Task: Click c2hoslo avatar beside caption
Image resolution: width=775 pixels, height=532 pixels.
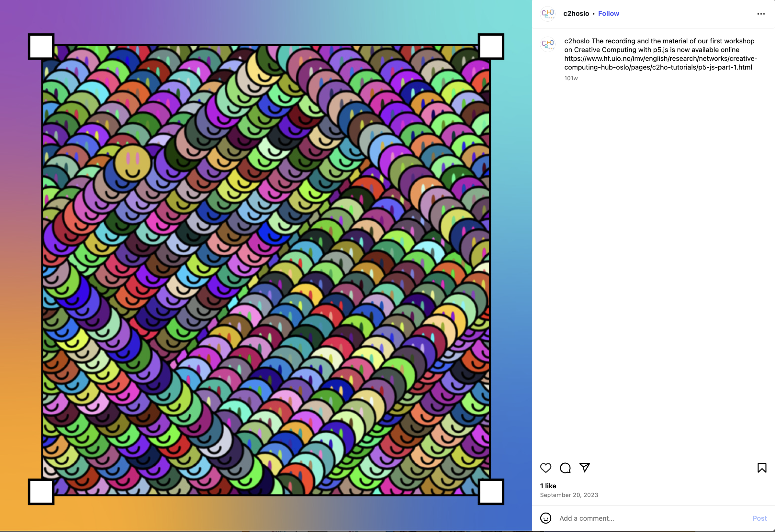Action: pos(547,44)
